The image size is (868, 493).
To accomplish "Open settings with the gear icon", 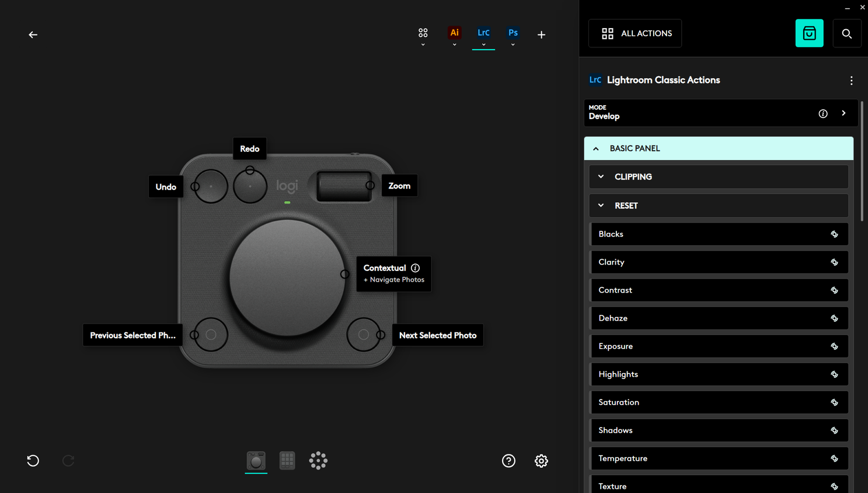I will (542, 461).
